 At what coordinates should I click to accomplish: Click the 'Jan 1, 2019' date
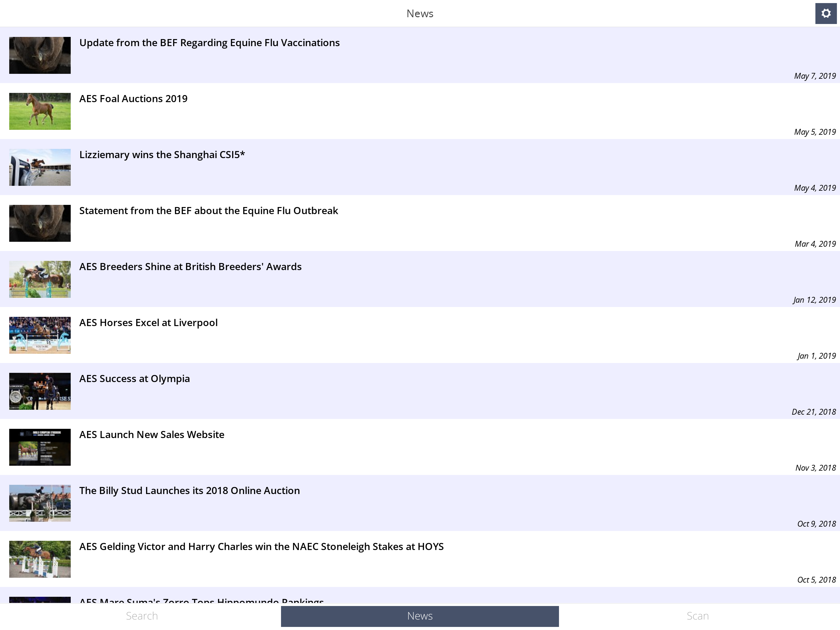click(816, 356)
